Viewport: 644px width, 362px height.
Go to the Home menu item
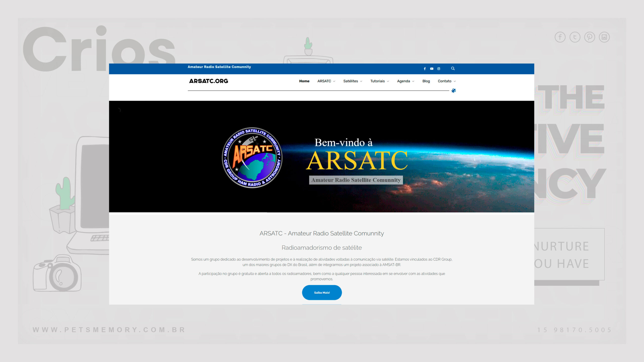pyautogui.click(x=304, y=81)
